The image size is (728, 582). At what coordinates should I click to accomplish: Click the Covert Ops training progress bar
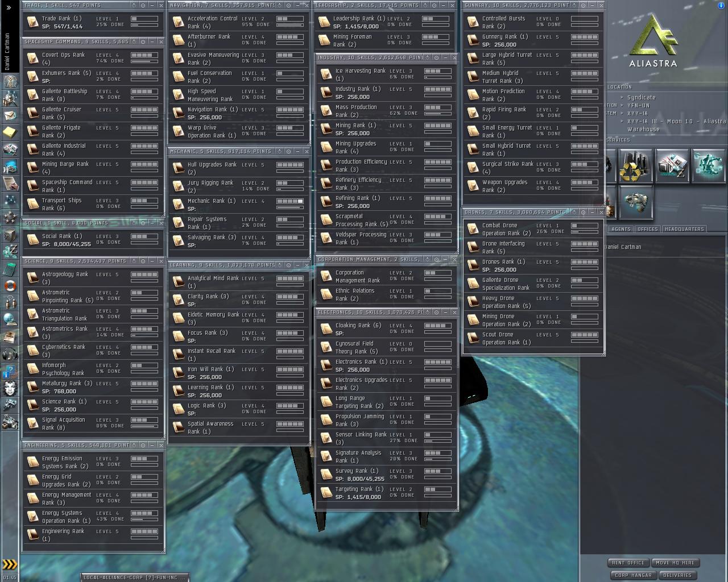[x=144, y=61]
